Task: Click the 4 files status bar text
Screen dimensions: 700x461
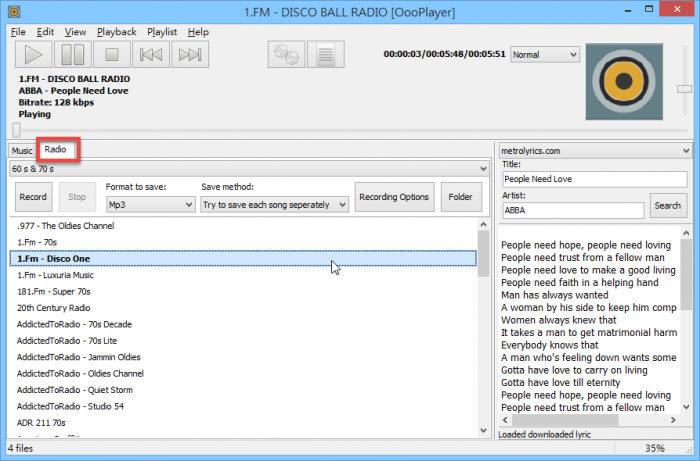Action: [21, 449]
